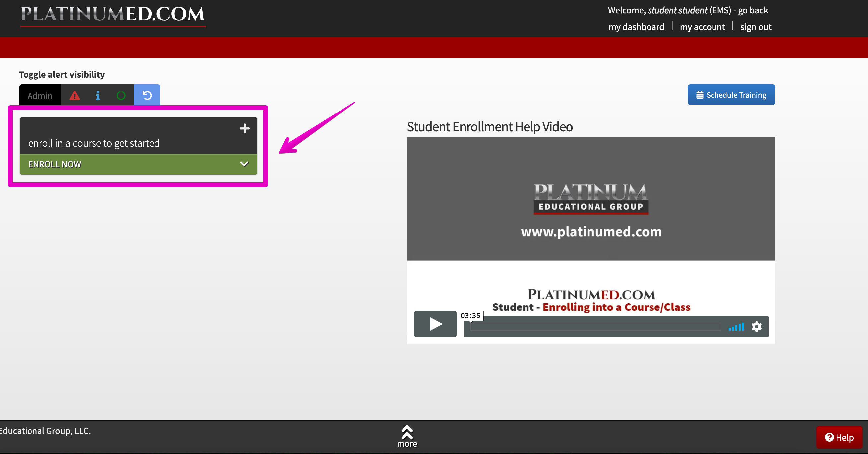Adjust the video volume bars
This screenshot has height=454, width=868.
click(x=736, y=327)
